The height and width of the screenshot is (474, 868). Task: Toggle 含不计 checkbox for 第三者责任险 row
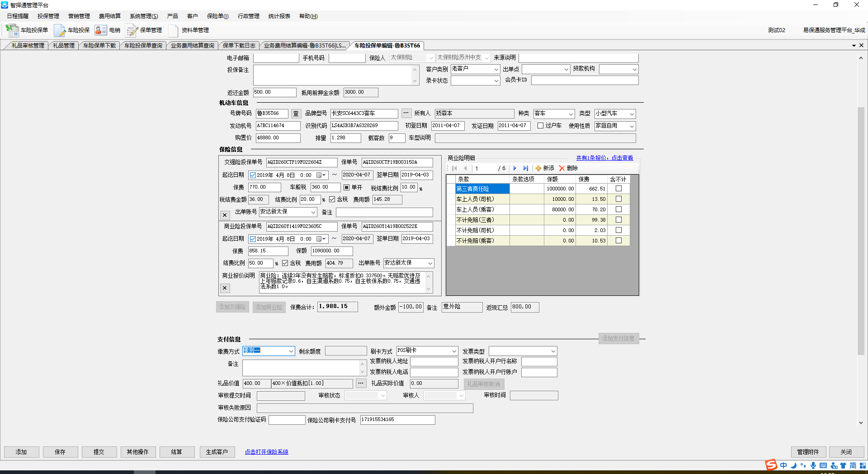point(618,189)
